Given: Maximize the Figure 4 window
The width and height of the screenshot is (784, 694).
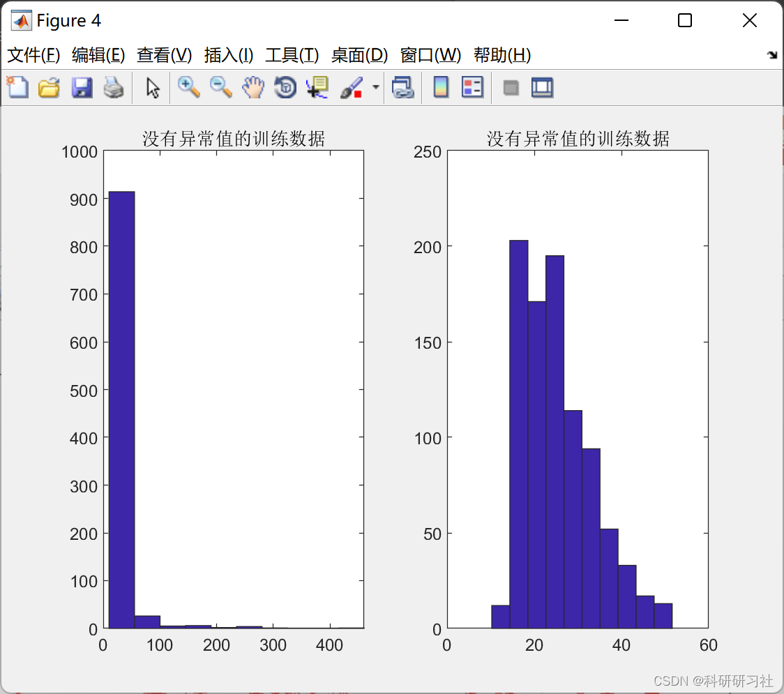Looking at the screenshot, I should [x=684, y=20].
